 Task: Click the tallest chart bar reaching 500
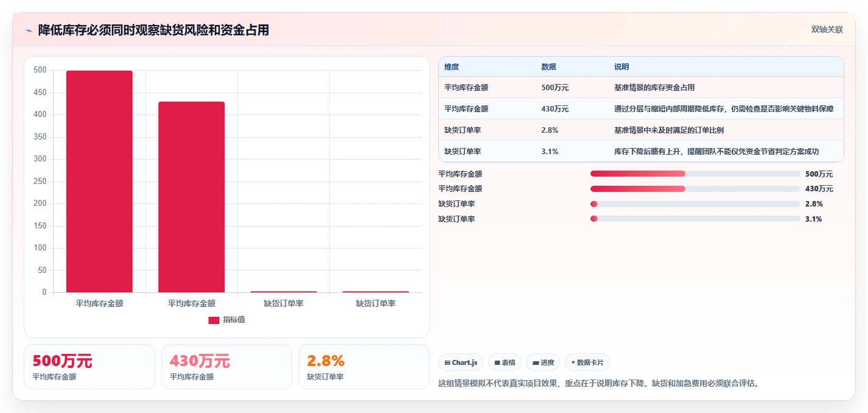(x=99, y=182)
